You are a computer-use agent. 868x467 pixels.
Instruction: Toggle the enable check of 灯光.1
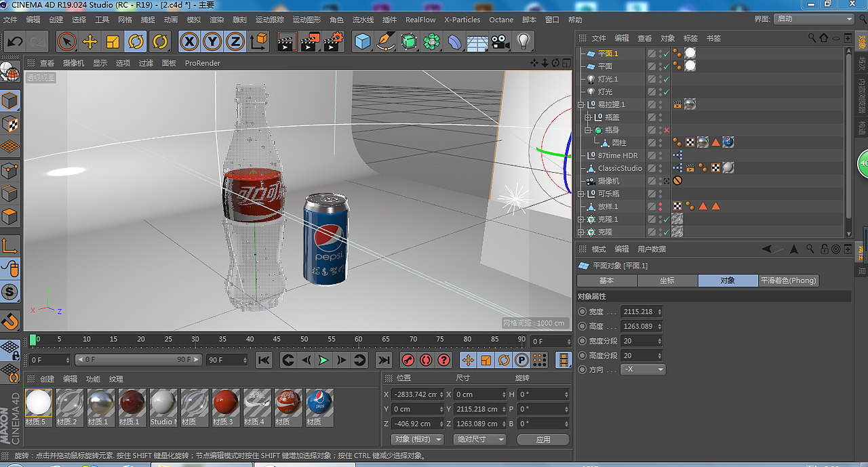pos(667,79)
